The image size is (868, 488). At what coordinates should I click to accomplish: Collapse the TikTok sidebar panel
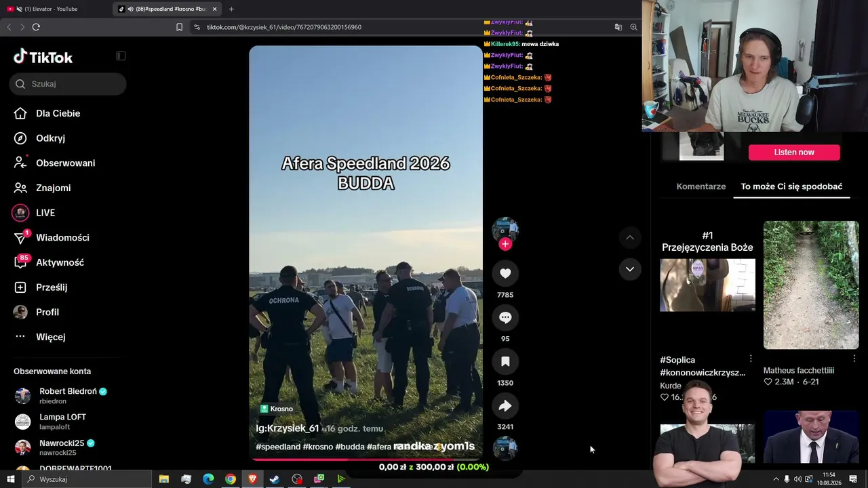[x=121, y=56]
